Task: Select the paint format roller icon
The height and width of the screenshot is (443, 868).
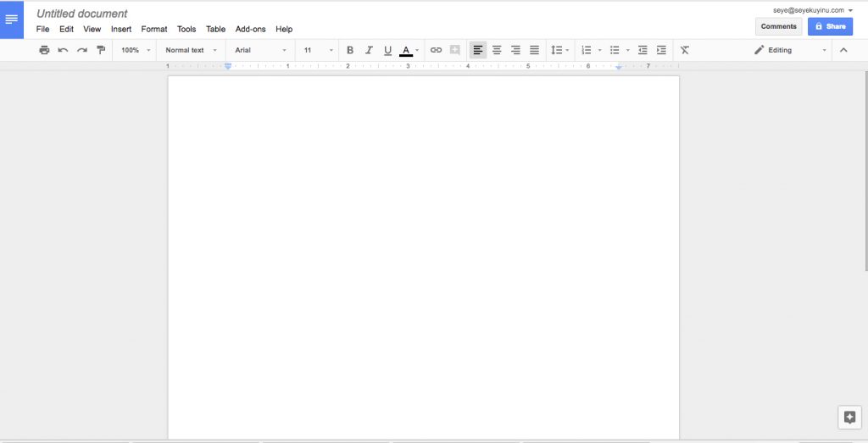Action: click(101, 50)
